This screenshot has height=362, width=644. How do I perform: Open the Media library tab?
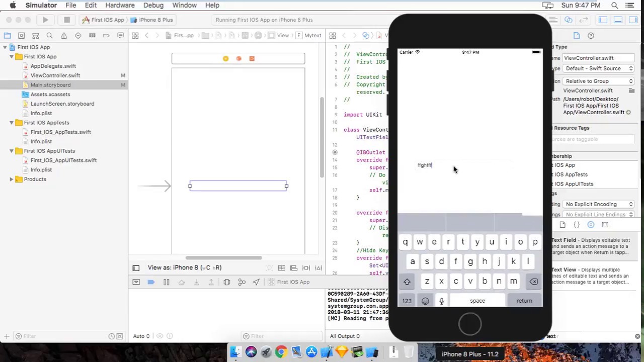coord(605,225)
